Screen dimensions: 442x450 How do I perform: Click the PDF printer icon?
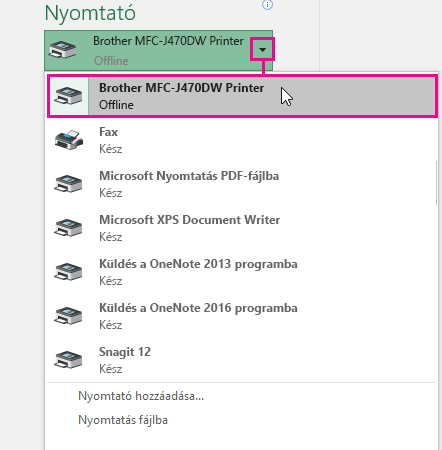coord(68,184)
